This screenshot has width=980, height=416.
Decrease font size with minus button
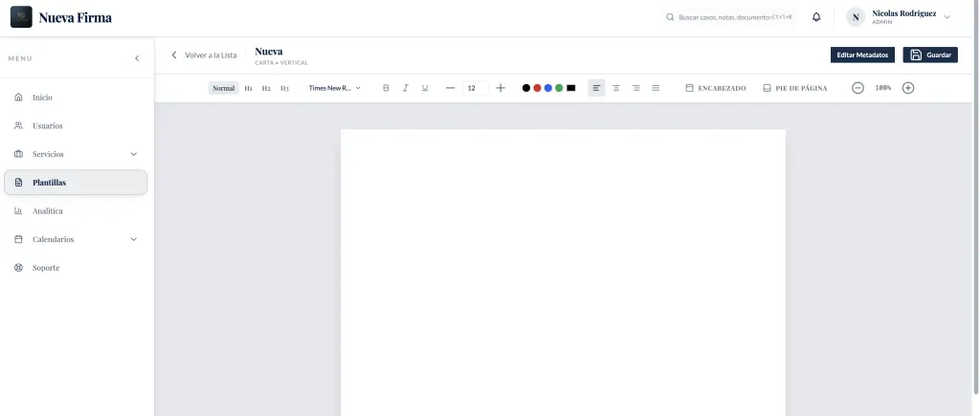point(450,88)
